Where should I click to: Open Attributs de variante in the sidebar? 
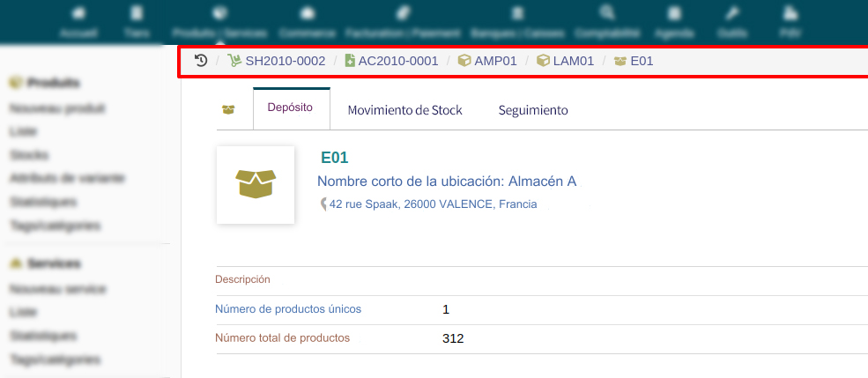point(68,178)
